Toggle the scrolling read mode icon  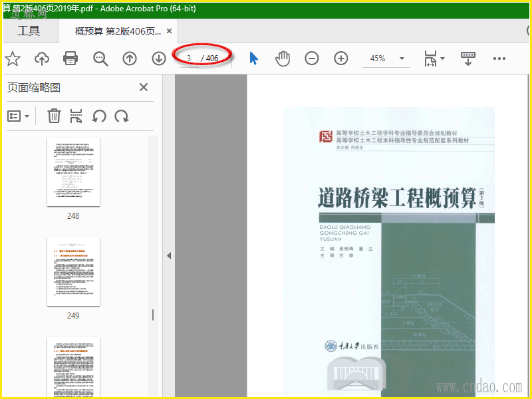[x=468, y=59]
